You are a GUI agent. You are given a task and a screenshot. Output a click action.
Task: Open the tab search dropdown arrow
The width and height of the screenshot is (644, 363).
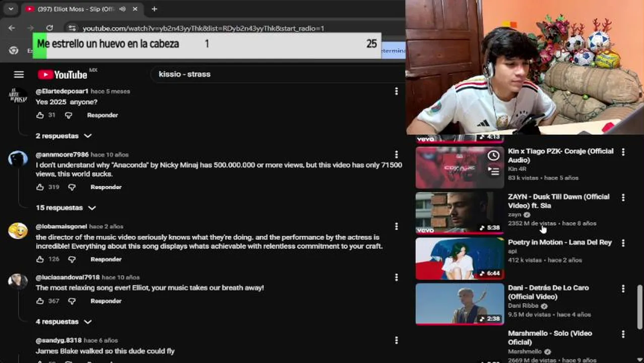pyautogui.click(x=11, y=9)
